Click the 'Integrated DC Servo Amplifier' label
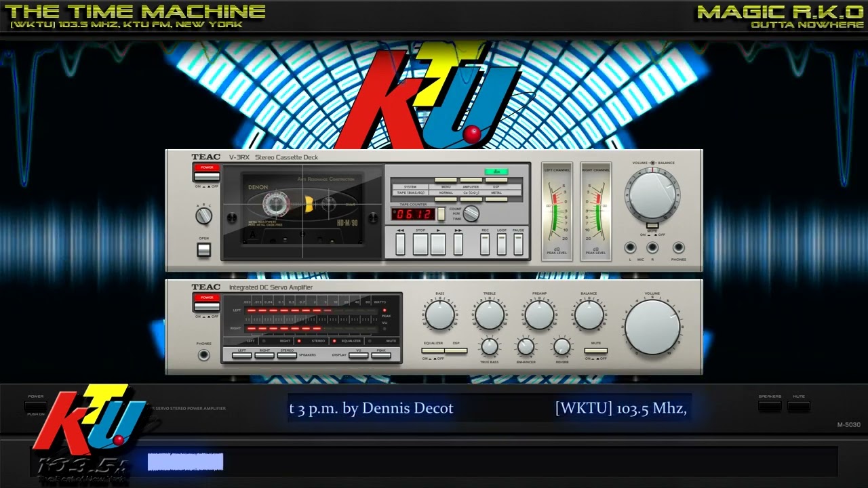The height and width of the screenshot is (488, 868). (271, 287)
